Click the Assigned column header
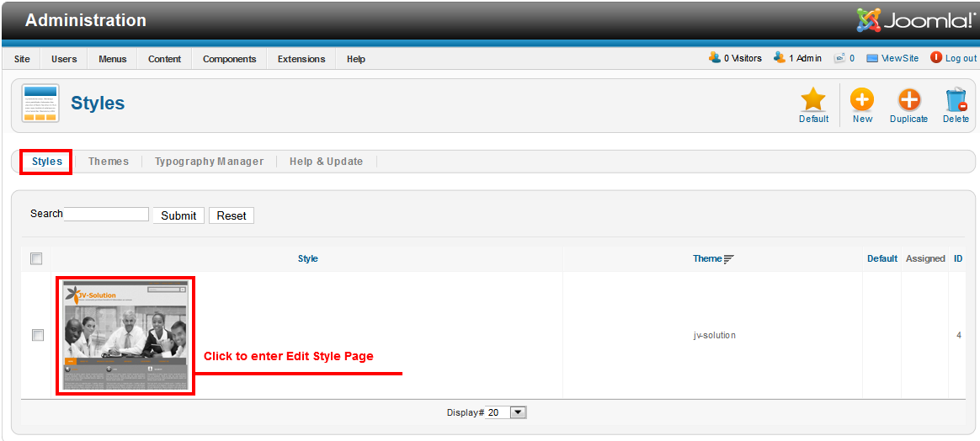 pyautogui.click(x=925, y=258)
